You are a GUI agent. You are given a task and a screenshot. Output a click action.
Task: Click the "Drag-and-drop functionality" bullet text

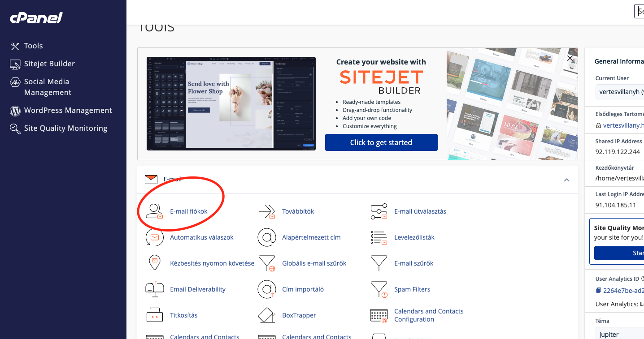click(377, 110)
